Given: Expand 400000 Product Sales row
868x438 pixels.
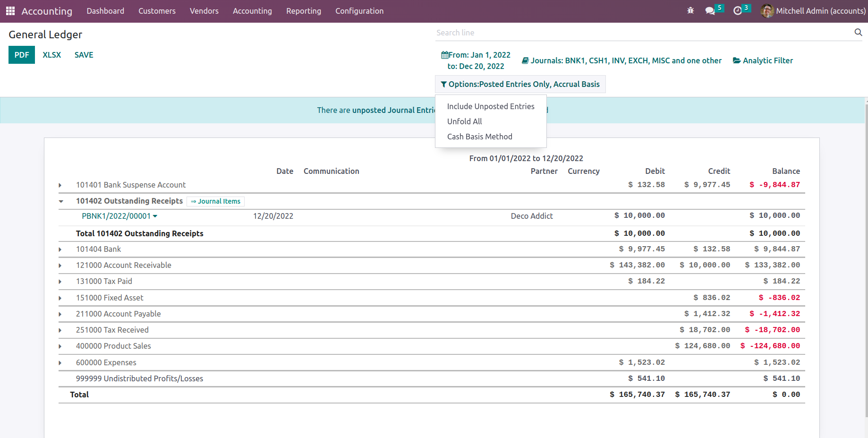Looking at the screenshot, I should [60, 346].
